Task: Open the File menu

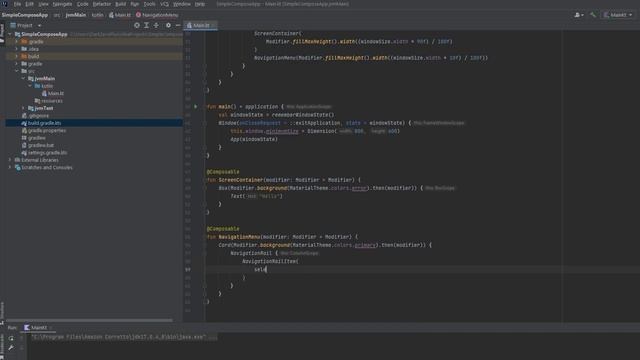Action: (17, 4)
